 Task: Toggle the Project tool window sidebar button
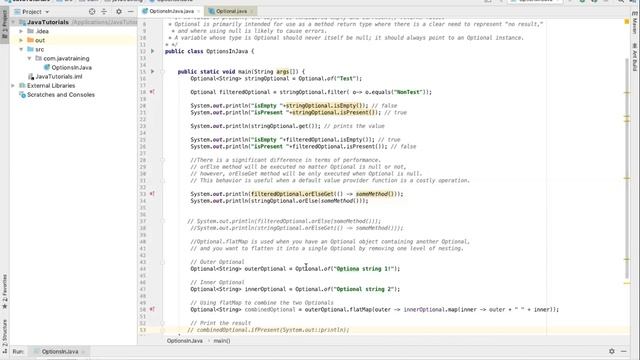click(4, 24)
